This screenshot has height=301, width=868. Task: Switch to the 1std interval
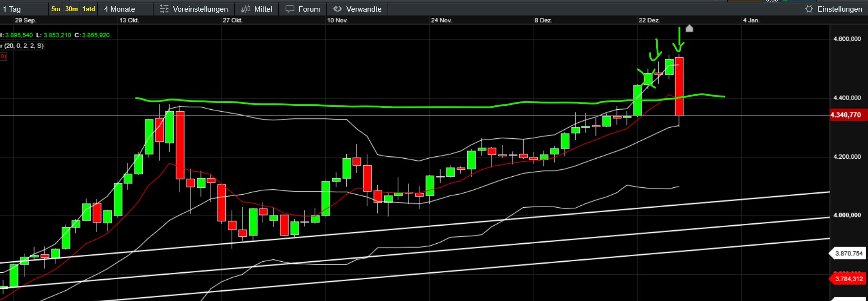tap(89, 9)
